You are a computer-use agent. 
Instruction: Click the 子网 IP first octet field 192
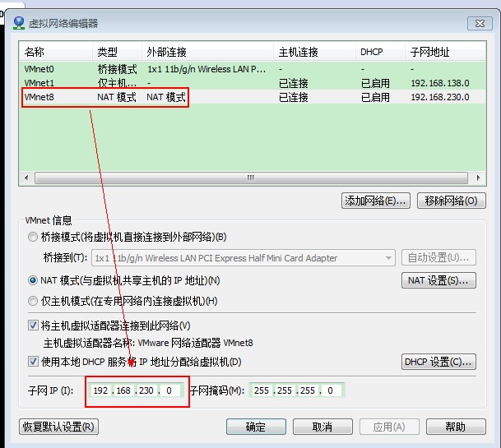[x=100, y=390]
